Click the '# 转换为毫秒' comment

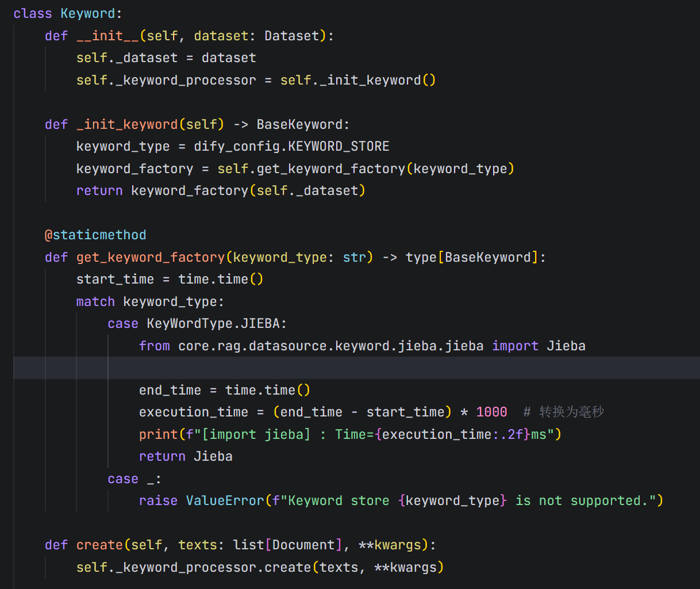564,412
